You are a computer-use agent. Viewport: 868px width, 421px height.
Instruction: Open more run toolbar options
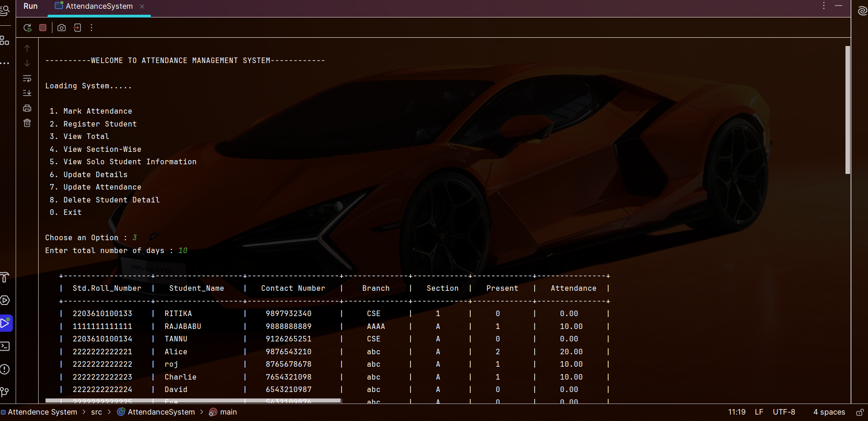(x=91, y=28)
